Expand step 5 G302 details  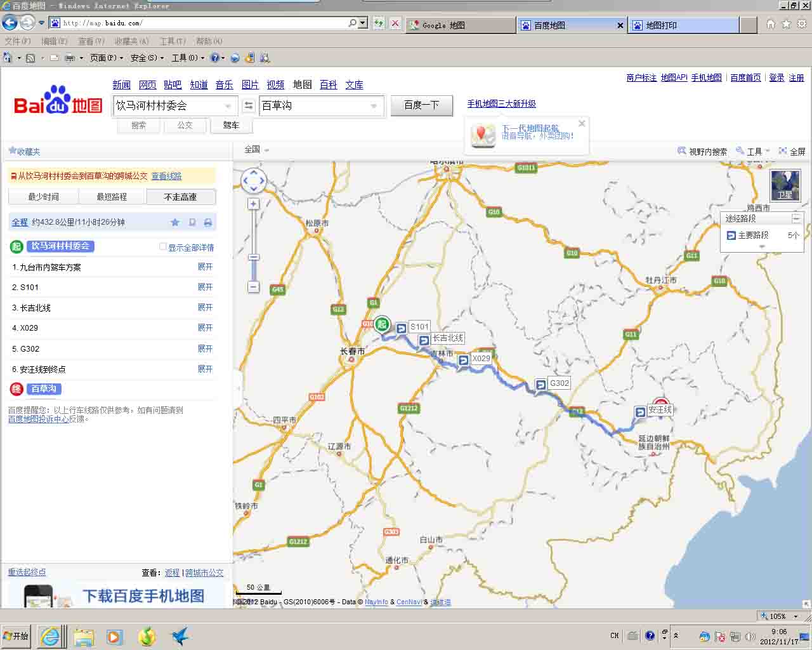[x=205, y=348]
